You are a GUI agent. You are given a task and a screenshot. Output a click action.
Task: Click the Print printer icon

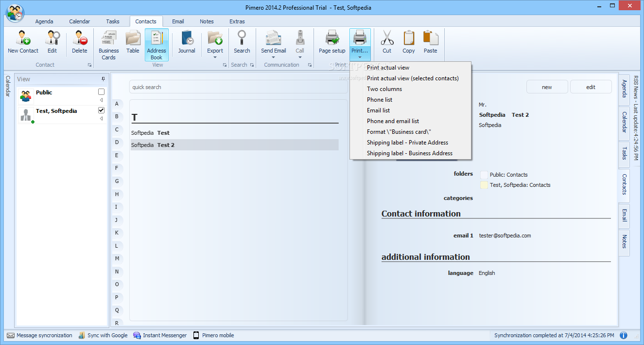coord(360,38)
